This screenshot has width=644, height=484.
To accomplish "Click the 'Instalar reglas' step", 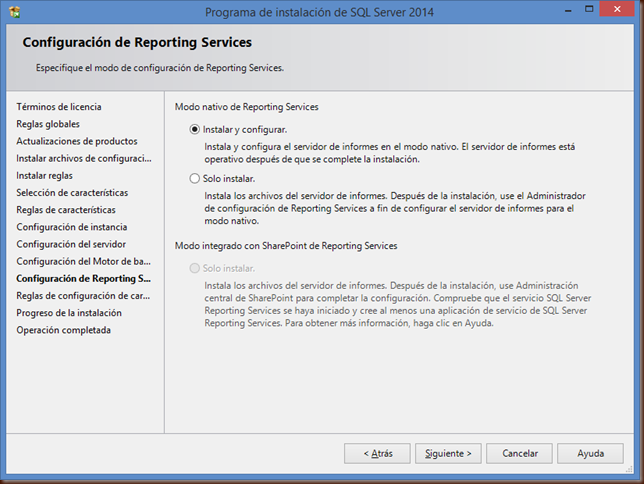I will tap(44, 176).
